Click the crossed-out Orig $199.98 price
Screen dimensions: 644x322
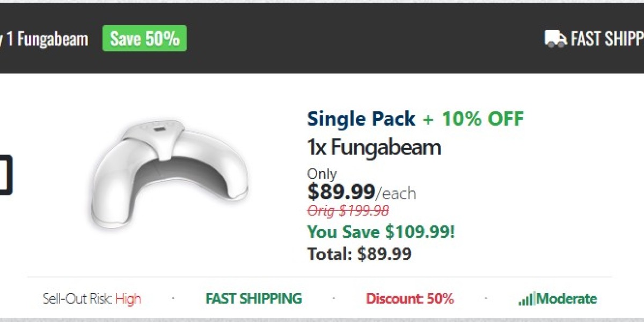348,211
